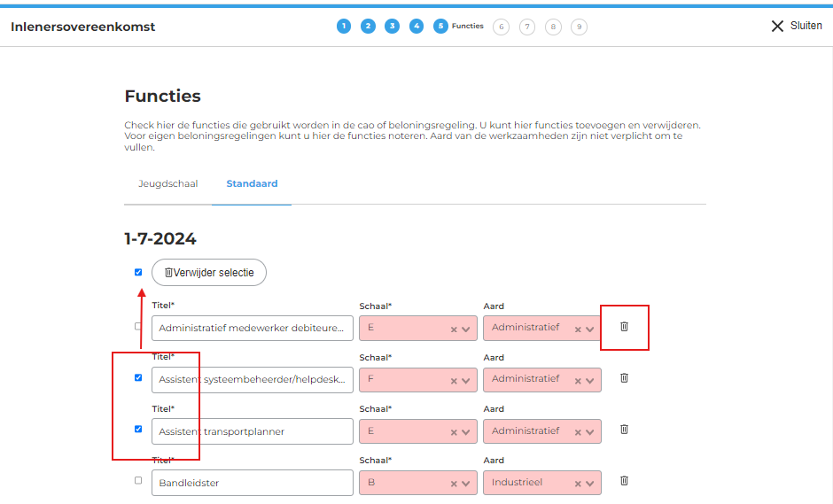The width and height of the screenshot is (833, 504).
Task: Switch to the Jeugdschaal tab
Action: [x=168, y=184]
